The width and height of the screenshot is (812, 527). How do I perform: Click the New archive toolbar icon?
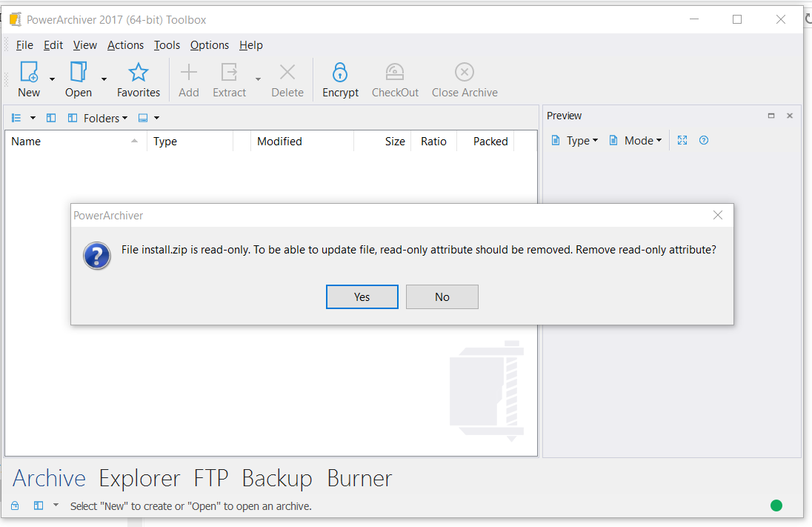29,72
